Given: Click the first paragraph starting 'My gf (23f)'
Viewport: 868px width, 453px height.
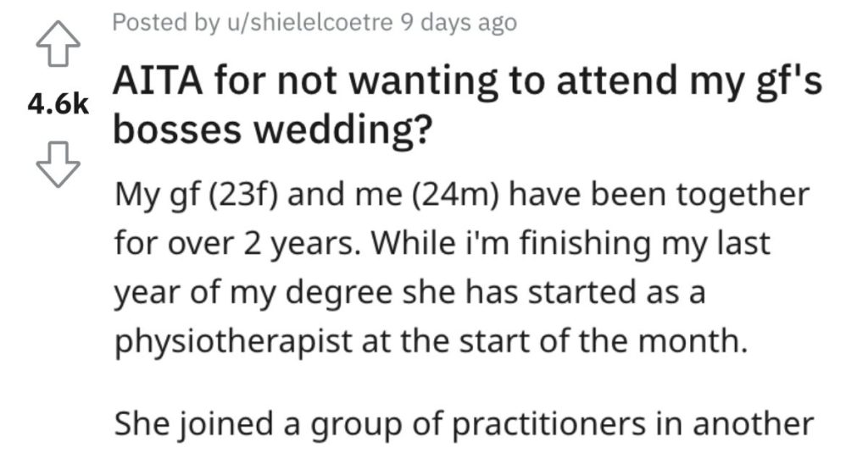Looking at the screenshot, I should (x=462, y=268).
